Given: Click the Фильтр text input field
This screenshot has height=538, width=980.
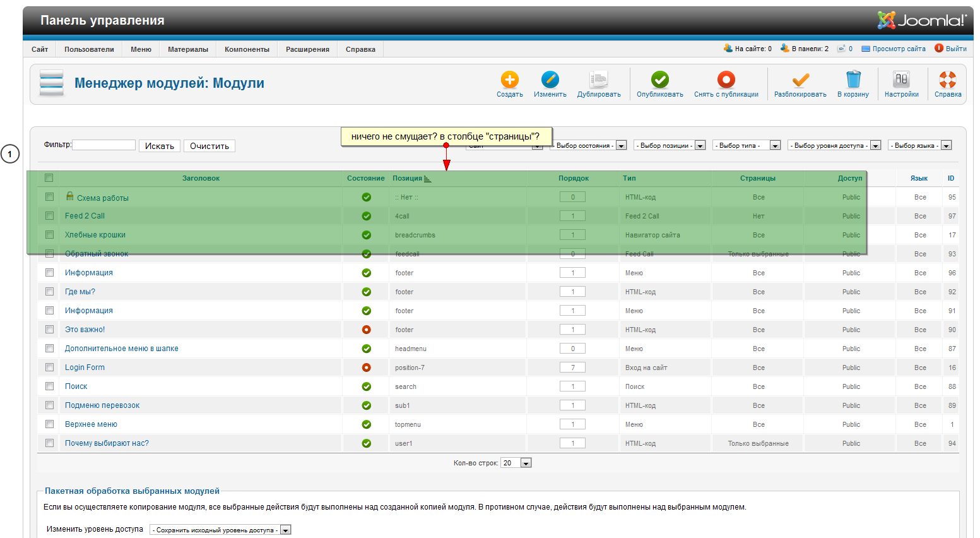Looking at the screenshot, I should (x=104, y=145).
